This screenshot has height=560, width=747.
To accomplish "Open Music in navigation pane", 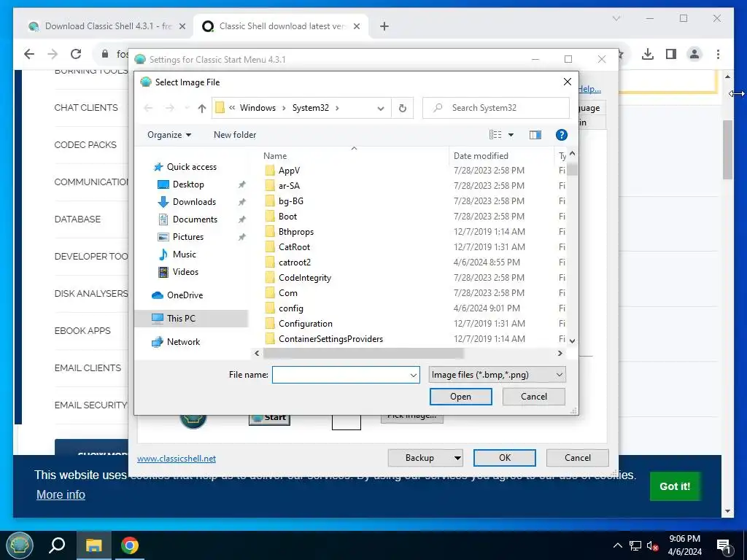I will (x=184, y=254).
